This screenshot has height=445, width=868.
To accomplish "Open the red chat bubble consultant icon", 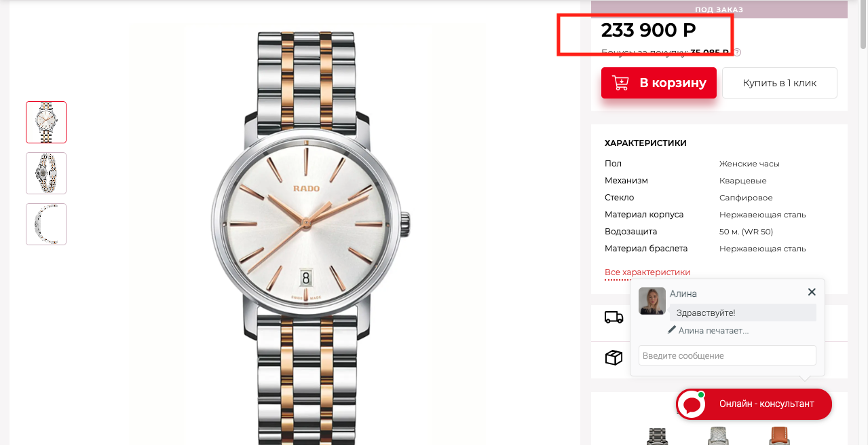I will click(692, 404).
